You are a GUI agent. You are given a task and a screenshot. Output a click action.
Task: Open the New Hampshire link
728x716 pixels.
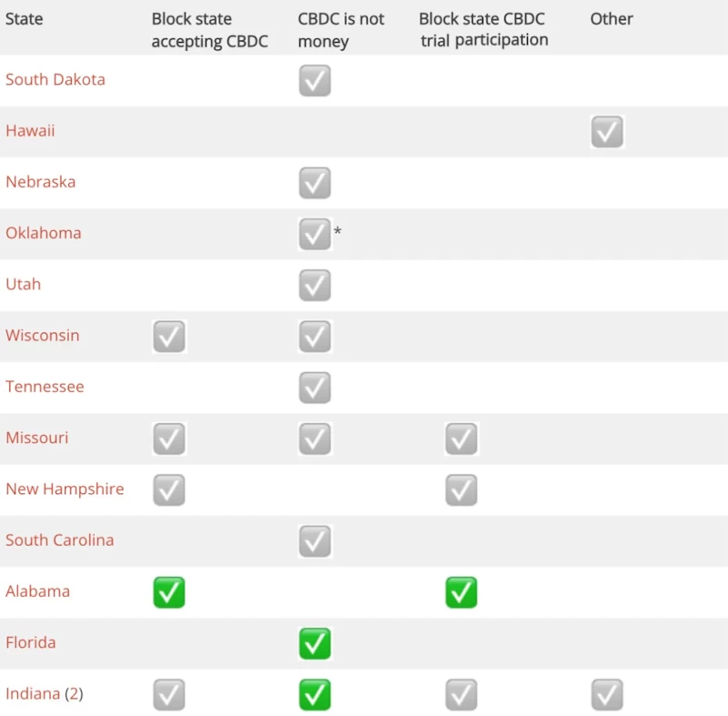point(65,489)
